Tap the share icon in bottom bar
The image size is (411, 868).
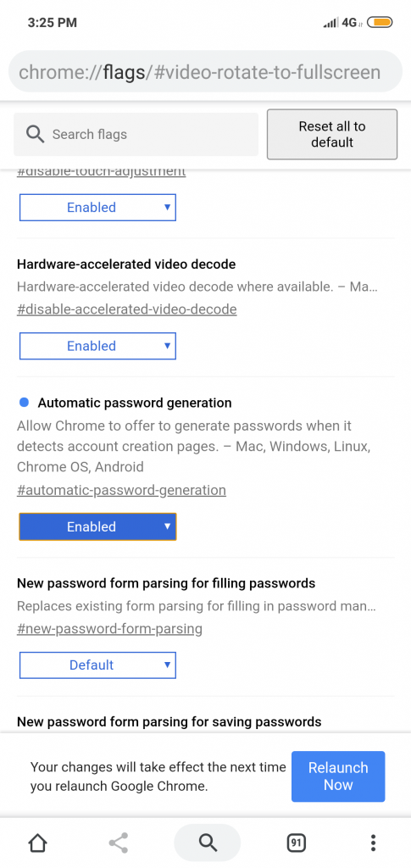click(119, 843)
